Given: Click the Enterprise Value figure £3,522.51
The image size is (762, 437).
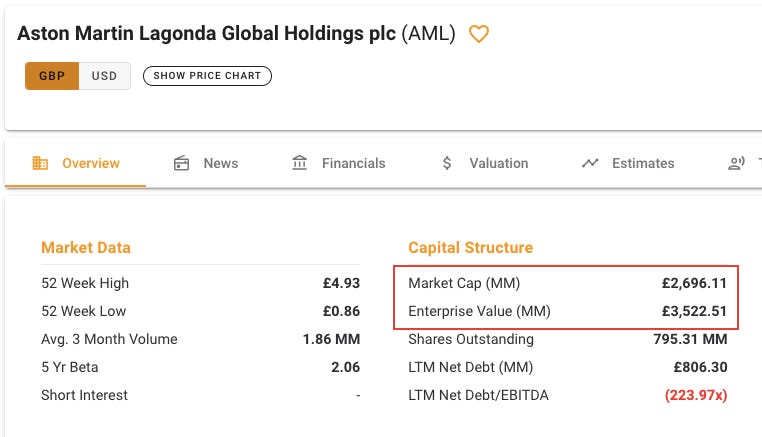Looking at the screenshot, I should point(694,311).
